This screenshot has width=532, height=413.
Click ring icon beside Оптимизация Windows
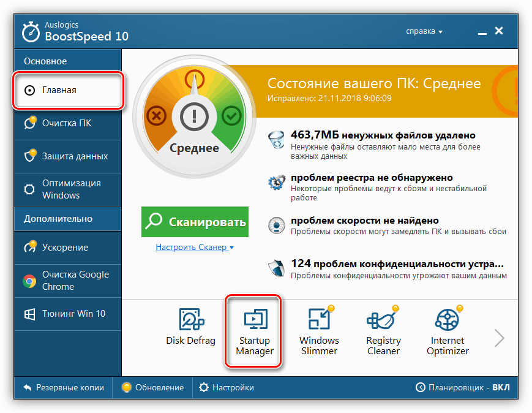point(29,189)
